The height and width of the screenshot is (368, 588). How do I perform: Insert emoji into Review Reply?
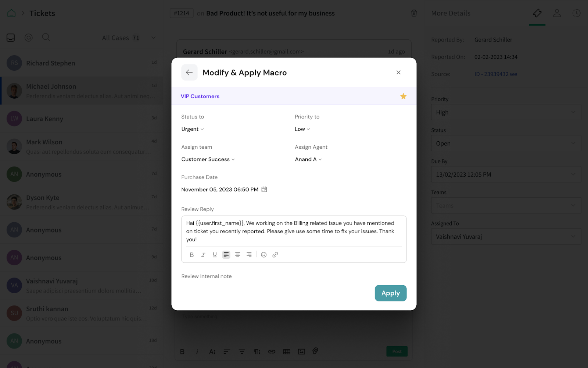pos(263,255)
